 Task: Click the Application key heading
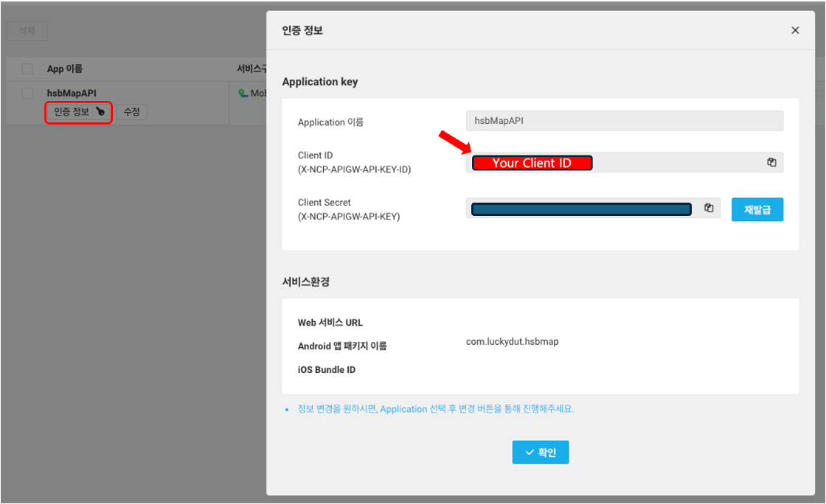tap(320, 82)
